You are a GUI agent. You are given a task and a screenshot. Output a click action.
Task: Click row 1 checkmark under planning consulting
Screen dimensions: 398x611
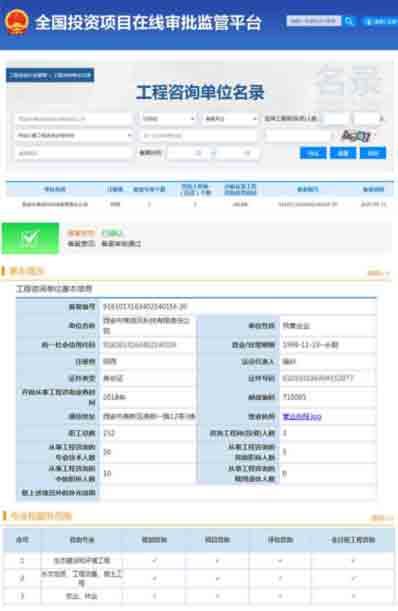(x=154, y=561)
